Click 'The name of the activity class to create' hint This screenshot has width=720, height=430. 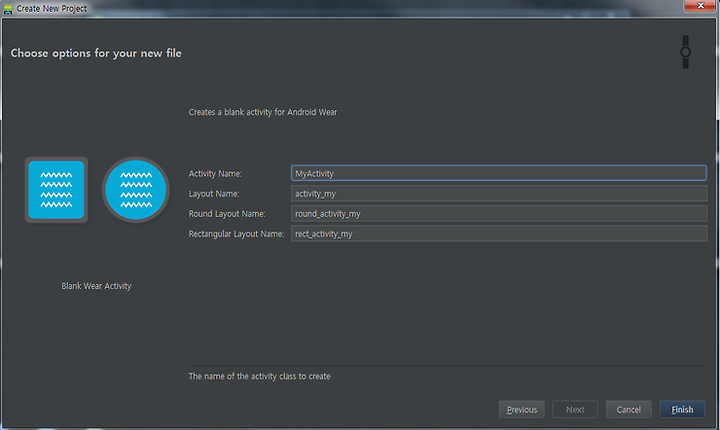(259, 376)
